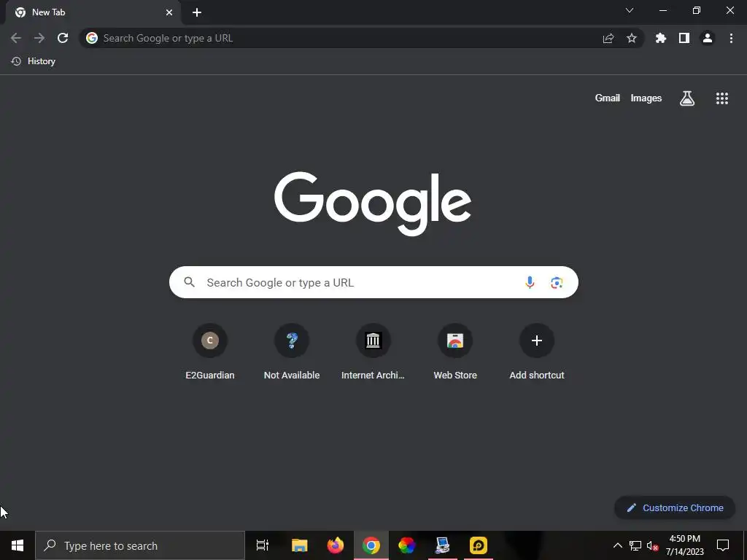Open the Chrome profile icon
The height and width of the screenshot is (560, 747).
pos(708,38)
